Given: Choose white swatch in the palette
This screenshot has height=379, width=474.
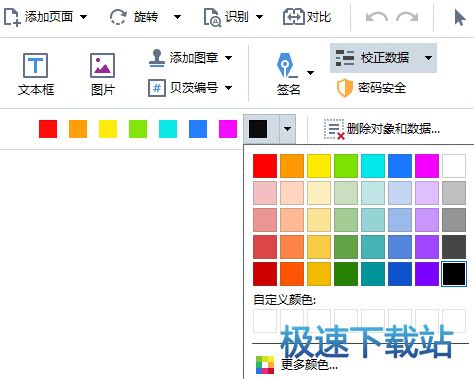Looking at the screenshot, I should (454, 166).
